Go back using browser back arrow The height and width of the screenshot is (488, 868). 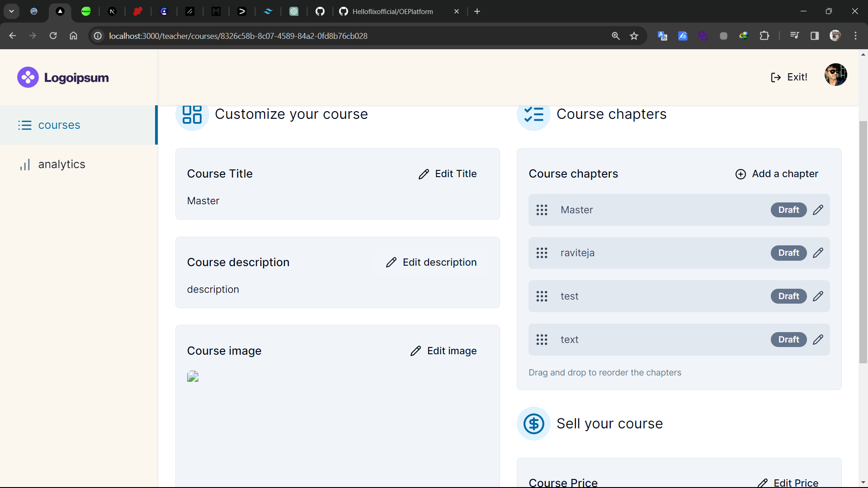point(13,36)
